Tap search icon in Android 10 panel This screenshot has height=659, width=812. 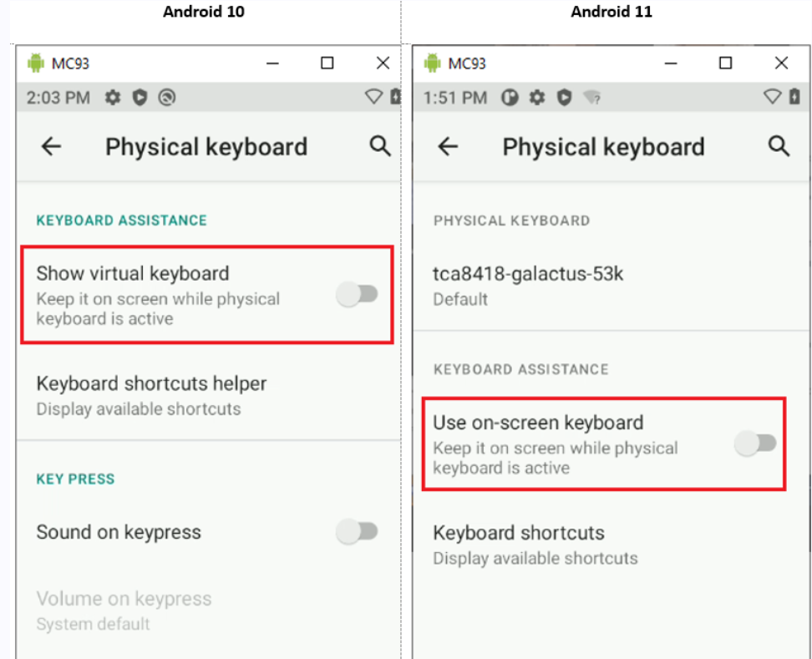pyautogui.click(x=380, y=147)
